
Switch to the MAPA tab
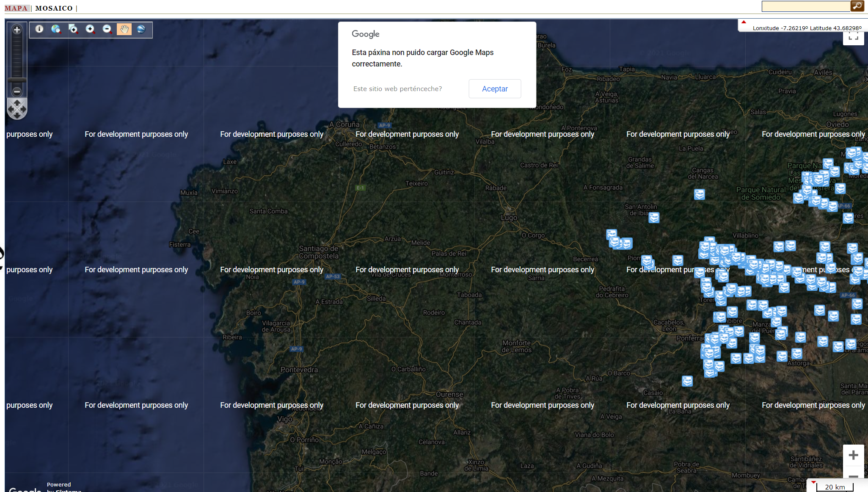click(x=16, y=8)
